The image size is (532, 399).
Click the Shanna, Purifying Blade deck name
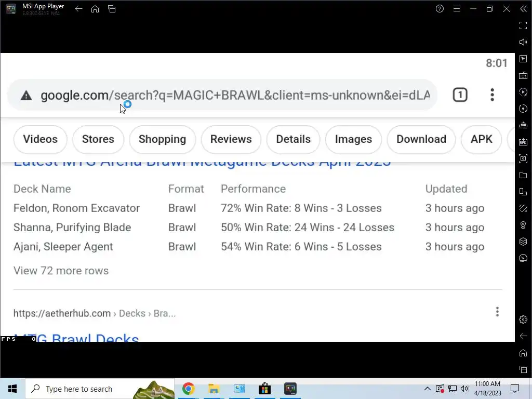pos(72,228)
